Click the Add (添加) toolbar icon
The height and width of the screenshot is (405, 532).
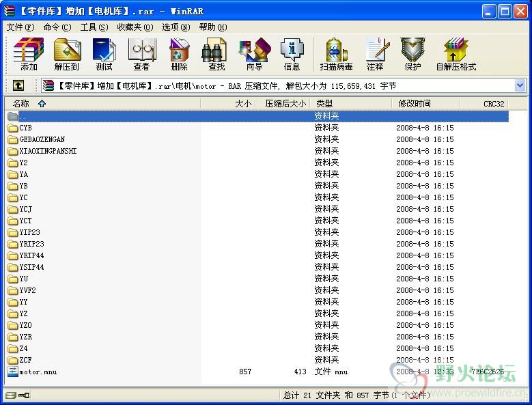click(x=29, y=54)
